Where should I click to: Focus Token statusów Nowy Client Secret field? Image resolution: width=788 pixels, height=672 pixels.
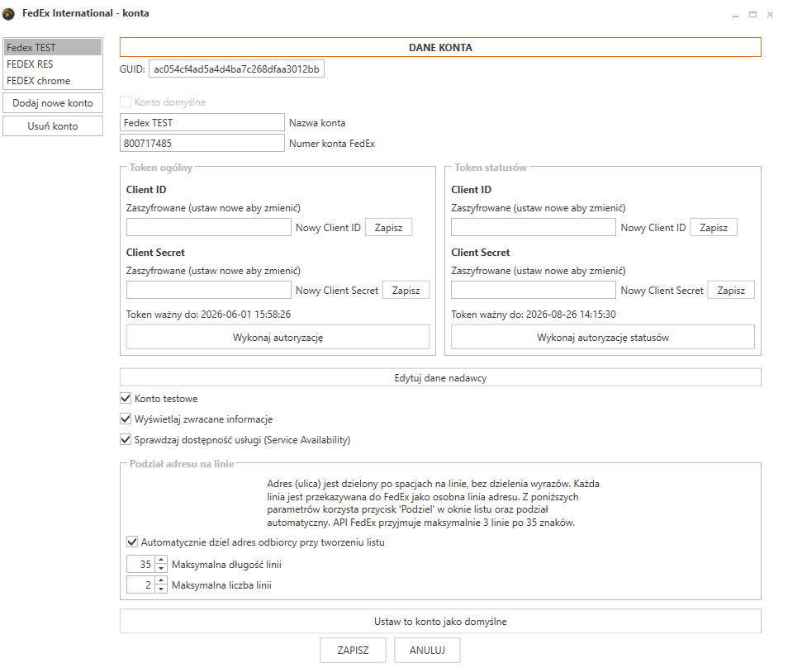(534, 291)
